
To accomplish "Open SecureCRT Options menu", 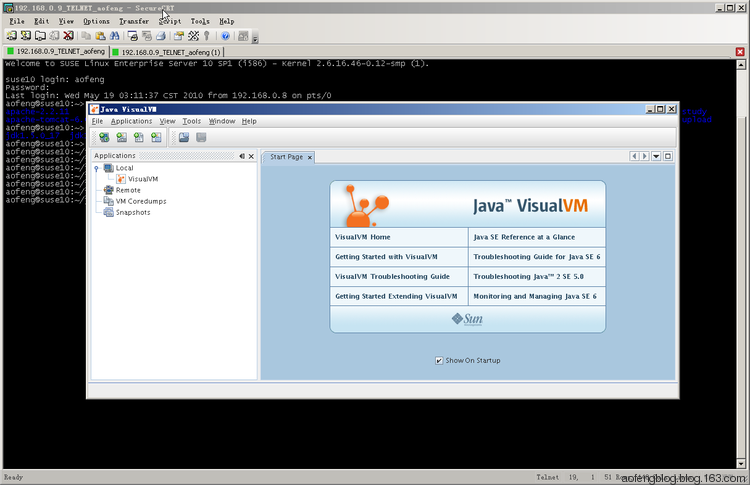I will [x=96, y=21].
